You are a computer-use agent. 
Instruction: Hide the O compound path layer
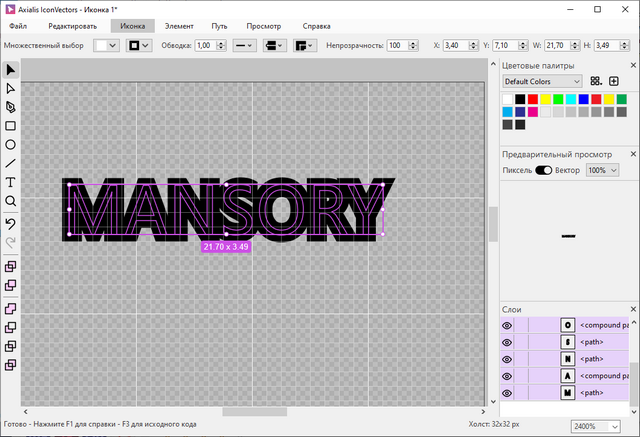507,326
